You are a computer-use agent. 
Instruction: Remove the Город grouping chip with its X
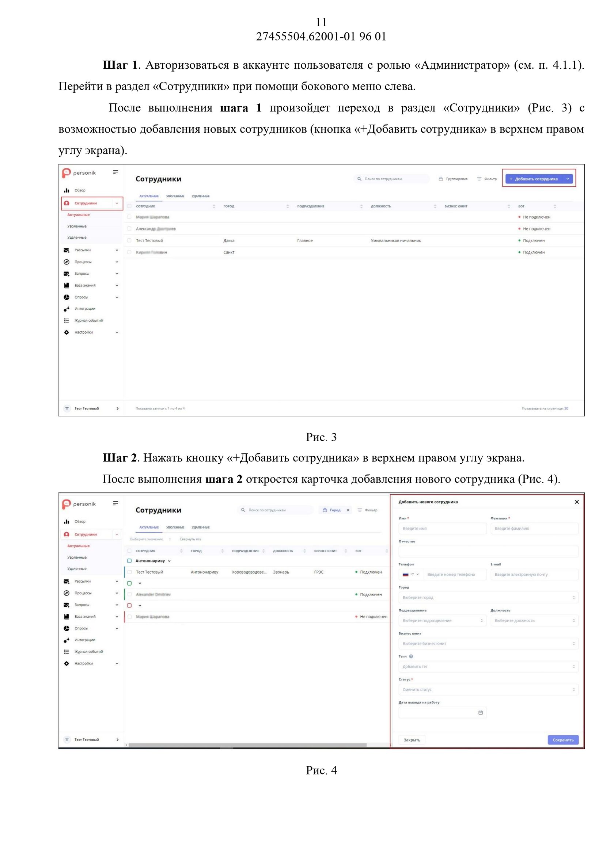point(348,510)
